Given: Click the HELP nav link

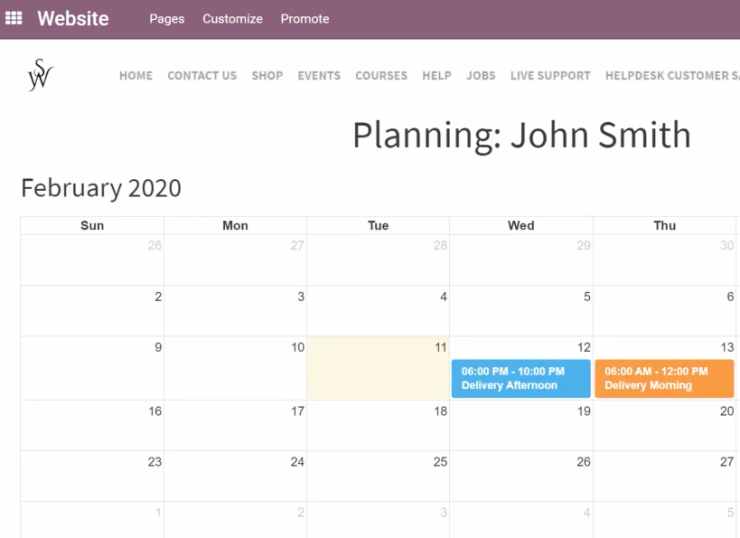Looking at the screenshot, I should click(x=437, y=76).
